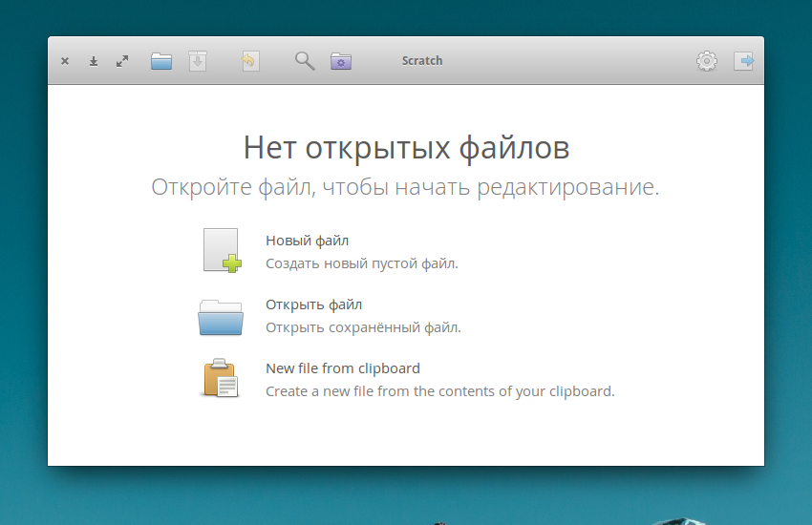Open the search magnifier tool
Screen dimensions: 812x525
(x=305, y=61)
